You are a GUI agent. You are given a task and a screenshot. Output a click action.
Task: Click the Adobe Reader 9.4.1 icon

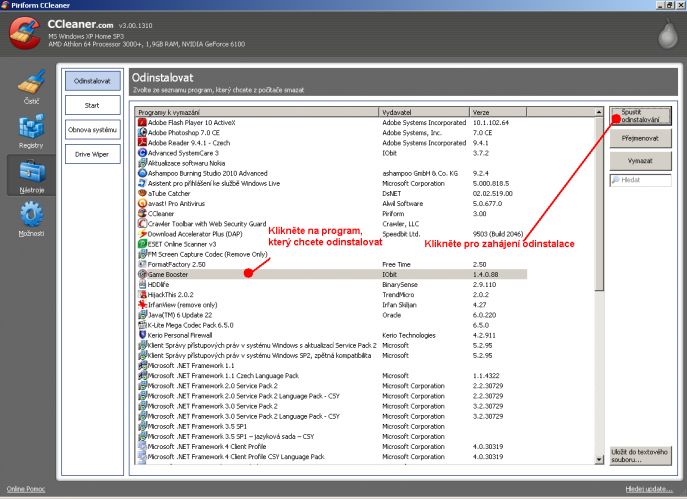click(142, 142)
